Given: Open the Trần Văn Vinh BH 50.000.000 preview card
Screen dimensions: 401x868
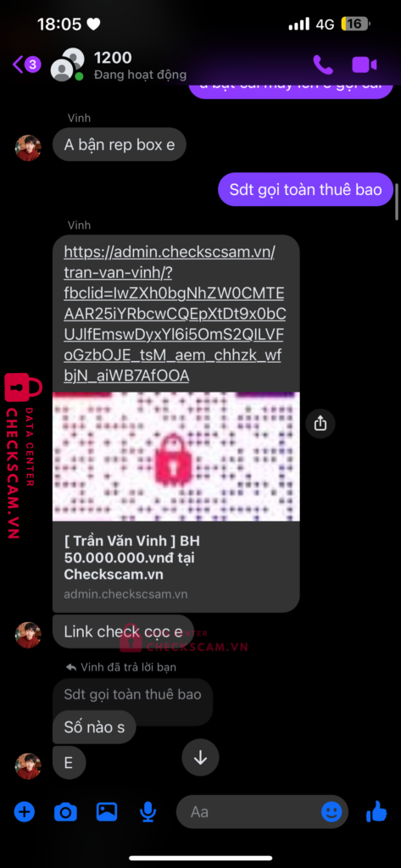Looking at the screenshot, I should [x=176, y=567].
